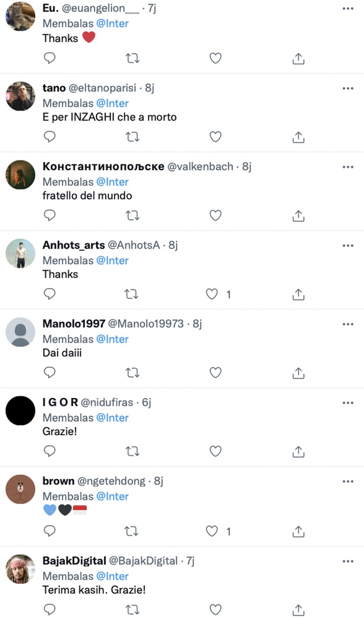This screenshot has height=619, width=364.
Task: Open BajakDigital's profile picture
Action: coord(20,570)
